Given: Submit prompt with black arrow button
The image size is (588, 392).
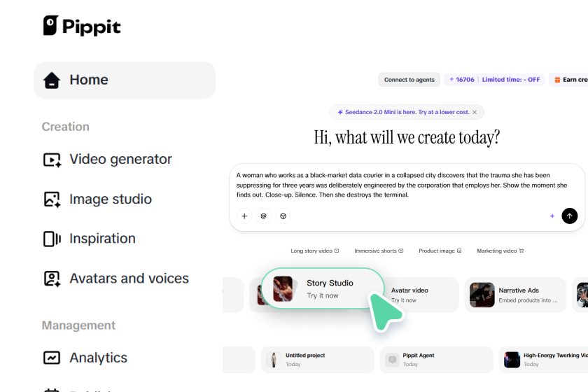Looking at the screenshot, I should (x=570, y=216).
